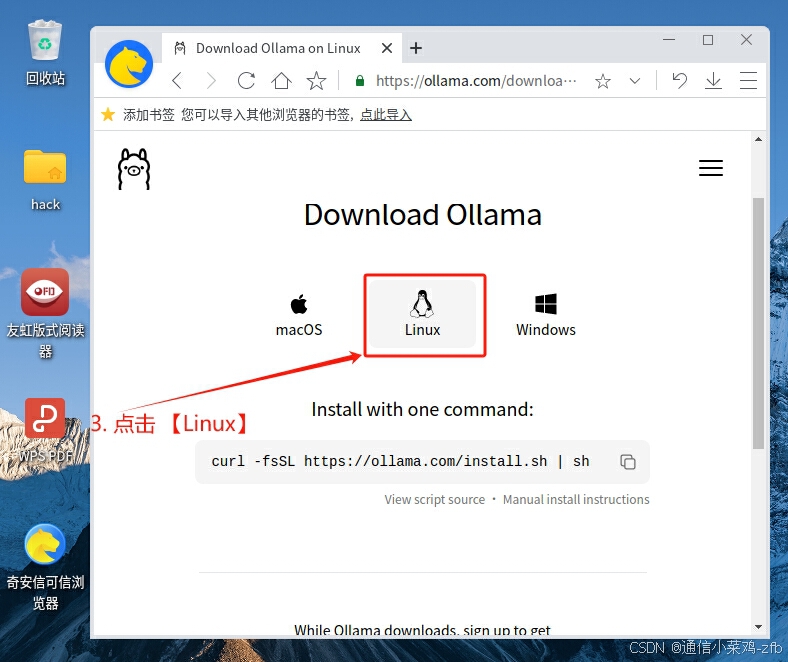Click the 添加书签 star in the bookmarks bar
The width and height of the screenshot is (788, 662).
tap(108, 115)
